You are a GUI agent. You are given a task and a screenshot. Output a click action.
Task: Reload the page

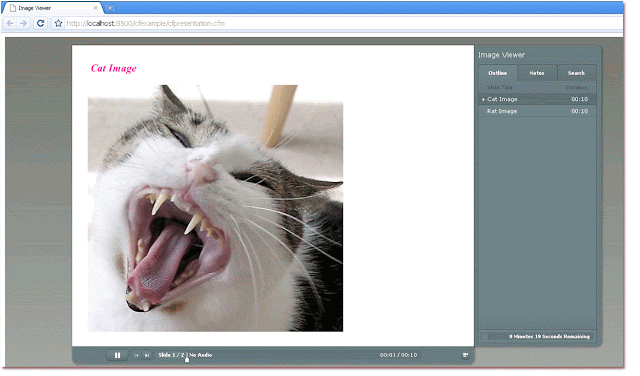pos(41,24)
